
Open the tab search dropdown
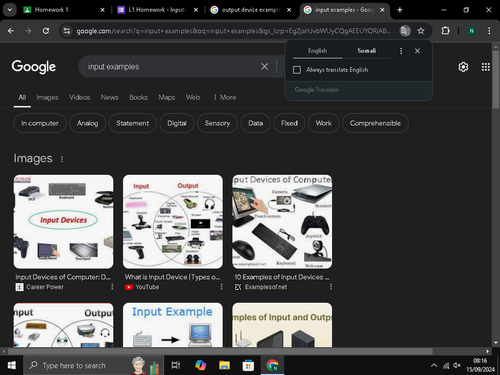(x=10, y=10)
